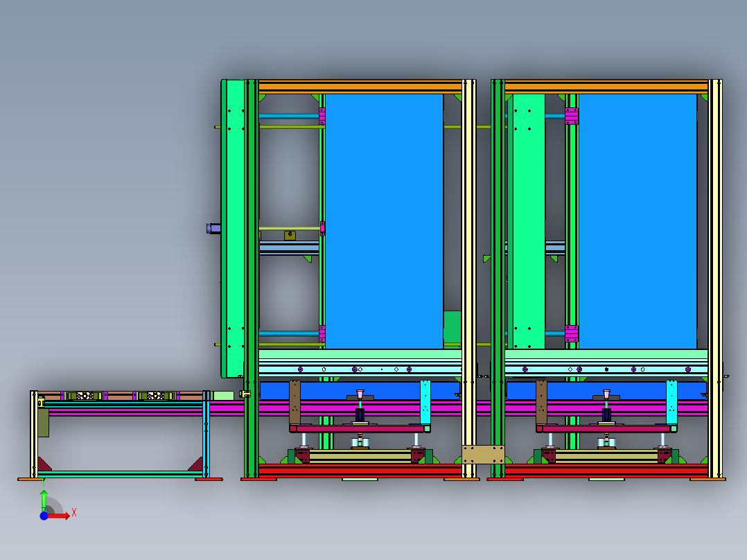Select the orange top beam of the right frame
747x560 pixels.
tap(606, 87)
